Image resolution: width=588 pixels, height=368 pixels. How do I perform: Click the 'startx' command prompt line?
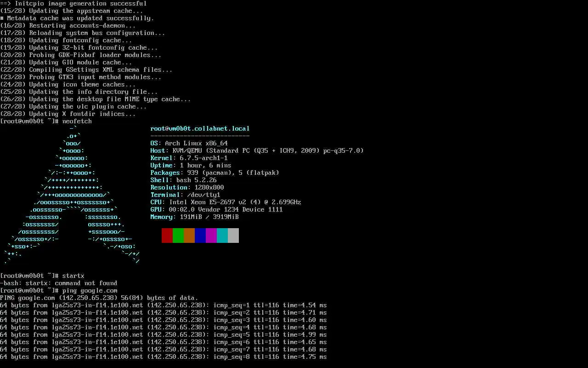pyautogui.click(x=42, y=276)
